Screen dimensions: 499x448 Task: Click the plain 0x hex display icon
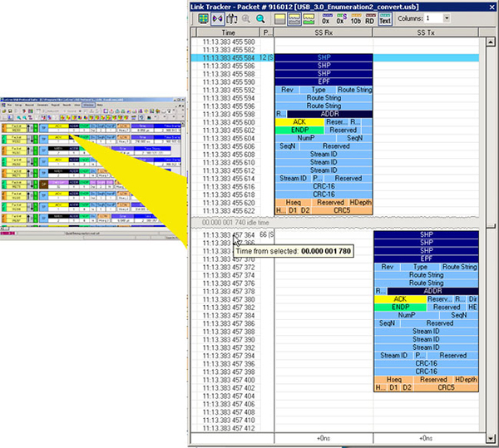coord(326,18)
